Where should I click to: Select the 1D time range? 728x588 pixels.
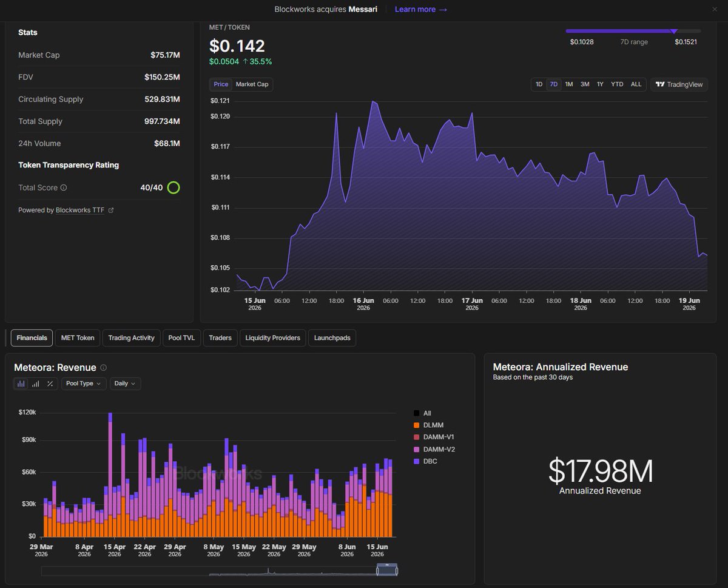tap(539, 84)
